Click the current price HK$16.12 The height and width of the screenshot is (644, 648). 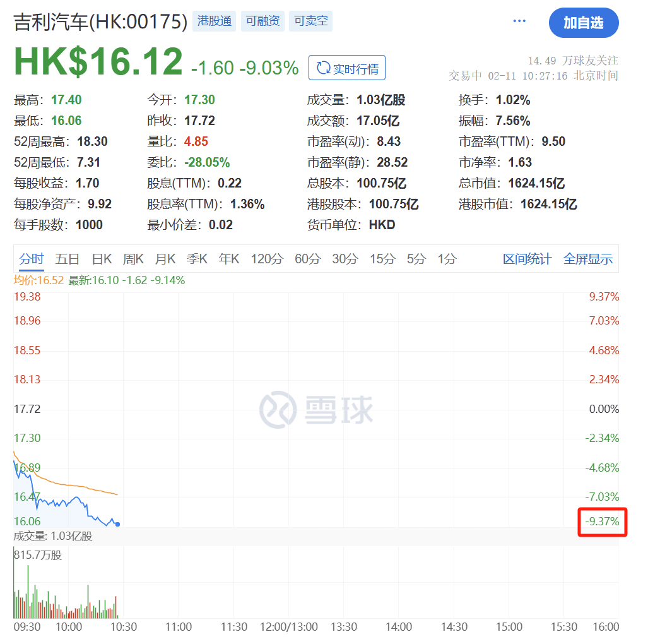click(98, 62)
